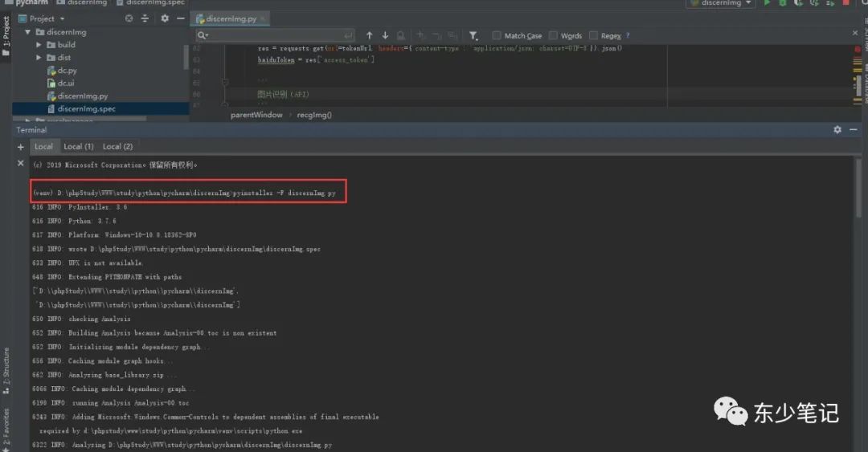Click 'Analyzing base_library.zip' line

(x=104, y=375)
